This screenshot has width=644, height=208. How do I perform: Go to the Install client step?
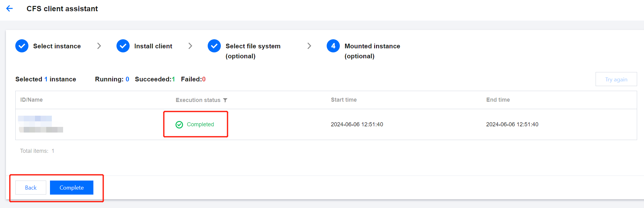click(153, 46)
